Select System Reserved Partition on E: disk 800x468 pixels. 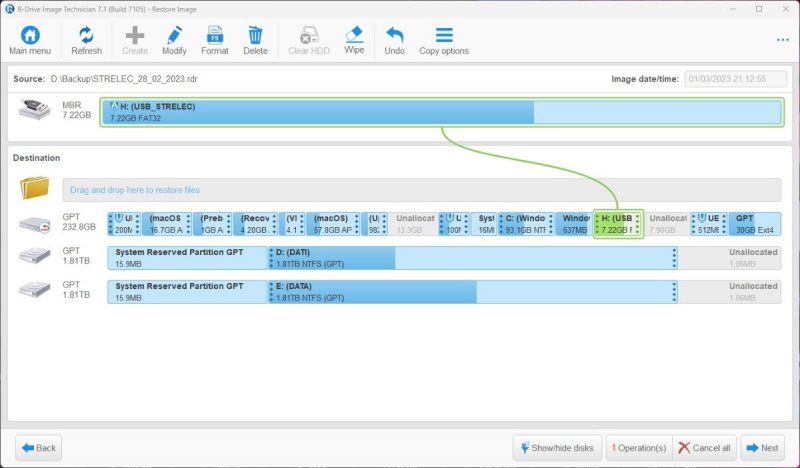tap(187, 292)
